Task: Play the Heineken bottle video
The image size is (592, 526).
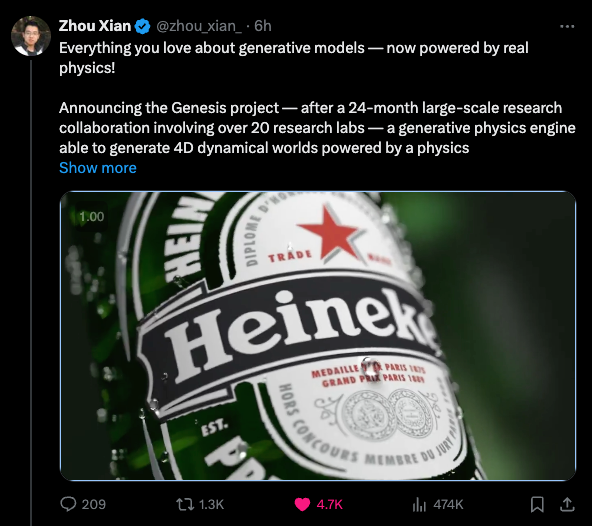Action: click(x=318, y=336)
